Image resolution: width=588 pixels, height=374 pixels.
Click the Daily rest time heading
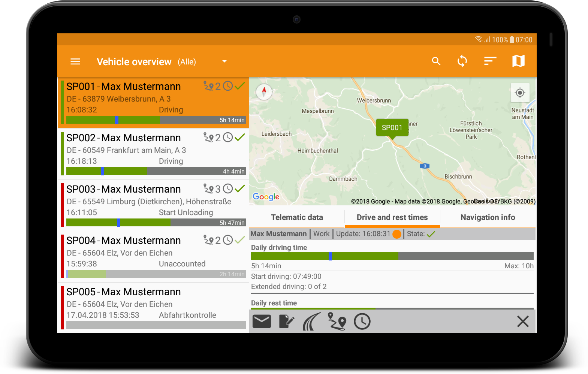click(x=274, y=303)
